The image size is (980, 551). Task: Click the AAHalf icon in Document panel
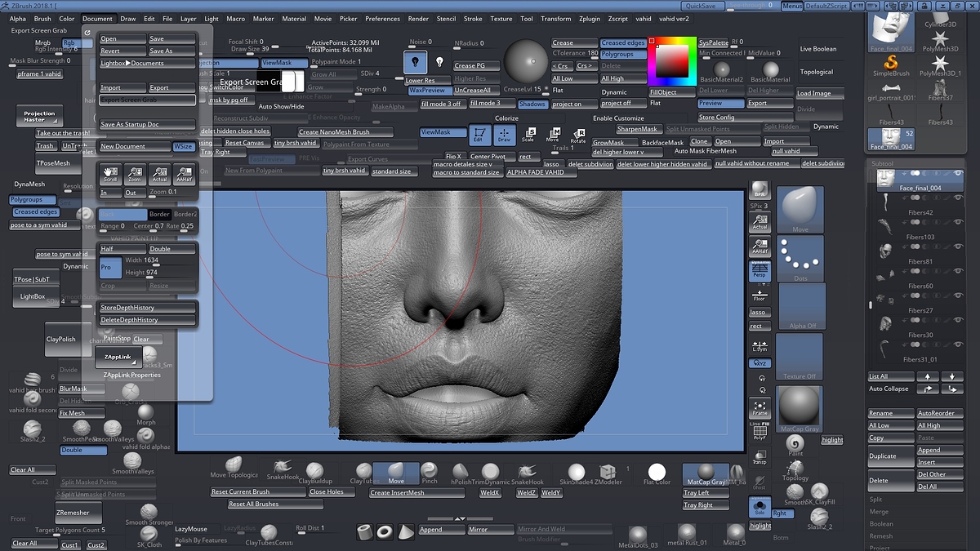[185, 175]
